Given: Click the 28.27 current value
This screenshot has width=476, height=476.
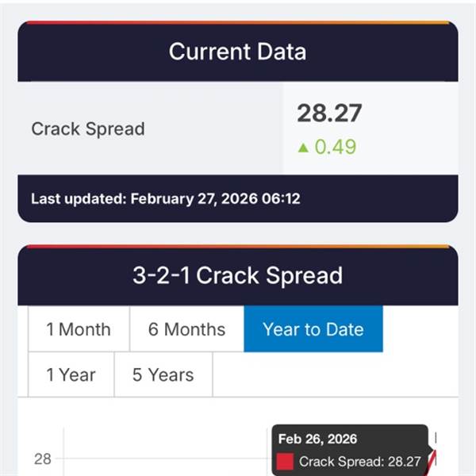Looking at the screenshot, I should [x=329, y=113].
